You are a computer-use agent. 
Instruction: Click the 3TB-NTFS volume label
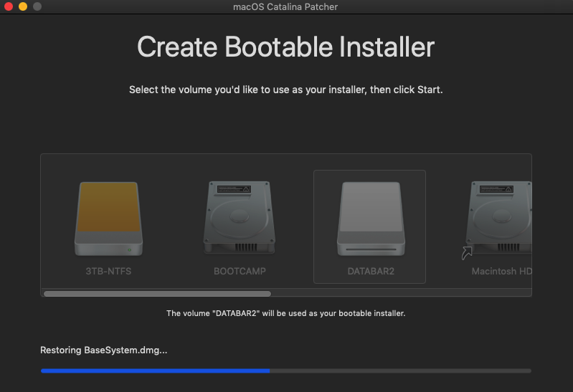click(x=108, y=272)
